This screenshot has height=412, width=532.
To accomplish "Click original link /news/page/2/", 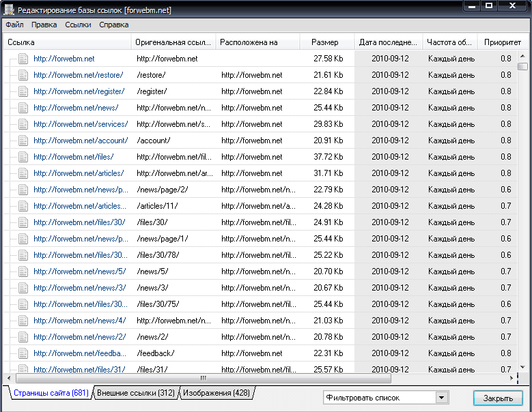I will click(163, 190).
